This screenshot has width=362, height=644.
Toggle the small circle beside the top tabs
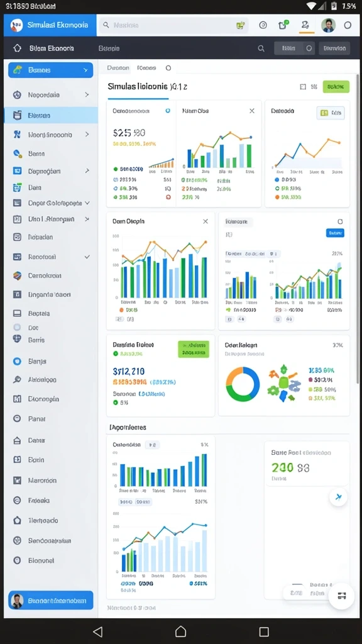pyautogui.click(x=168, y=68)
